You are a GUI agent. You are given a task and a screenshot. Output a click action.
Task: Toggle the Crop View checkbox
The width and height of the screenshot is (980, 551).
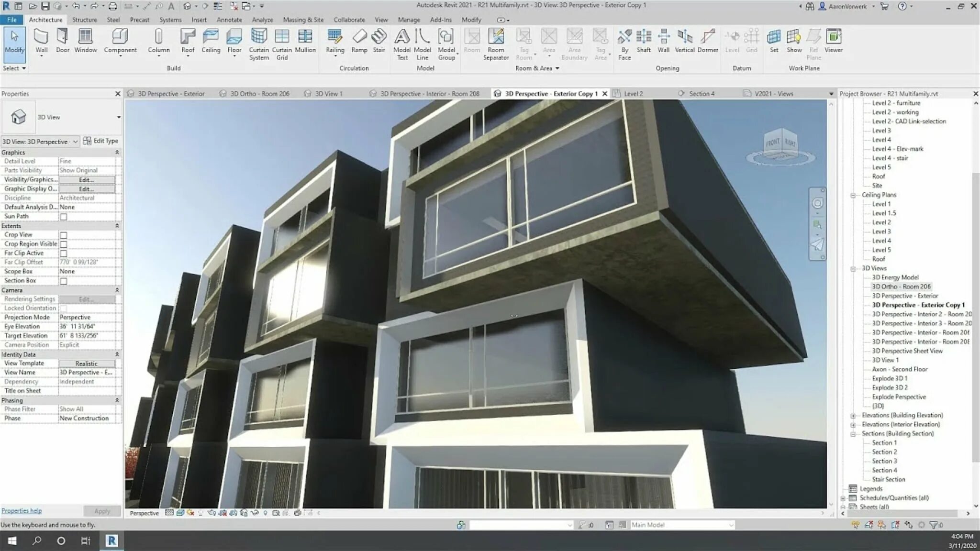(63, 235)
